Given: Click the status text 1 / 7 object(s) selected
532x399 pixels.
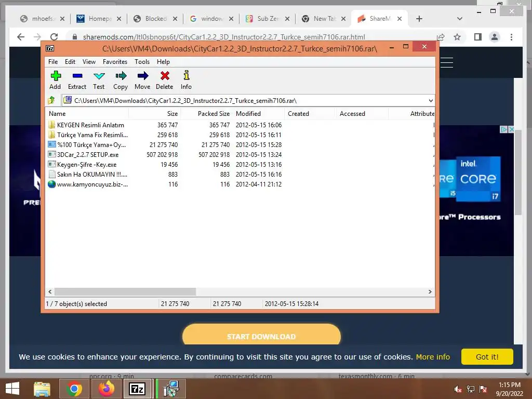Looking at the screenshot, I should (76, 303).
